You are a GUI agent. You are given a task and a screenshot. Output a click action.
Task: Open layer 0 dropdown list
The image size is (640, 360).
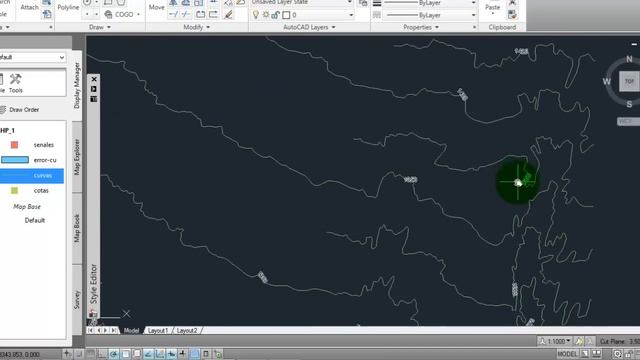point(351,15)
